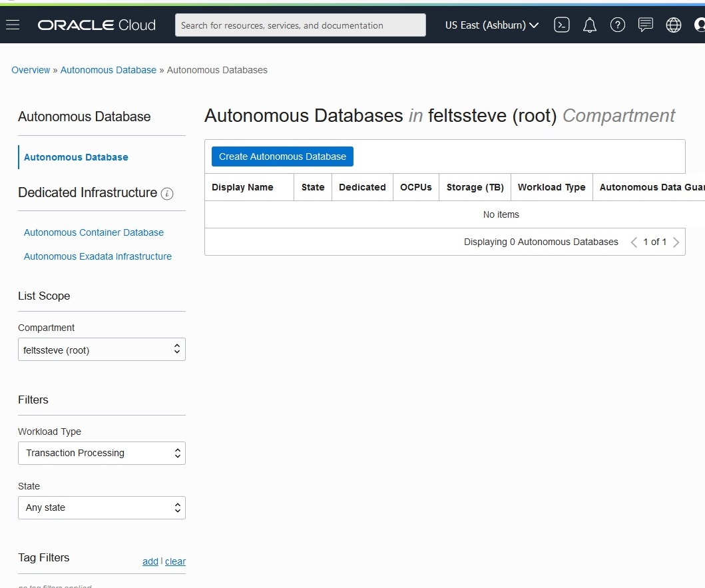Click the add tag filter link
This screenshot has width=705, height=588.
(150, 561)
